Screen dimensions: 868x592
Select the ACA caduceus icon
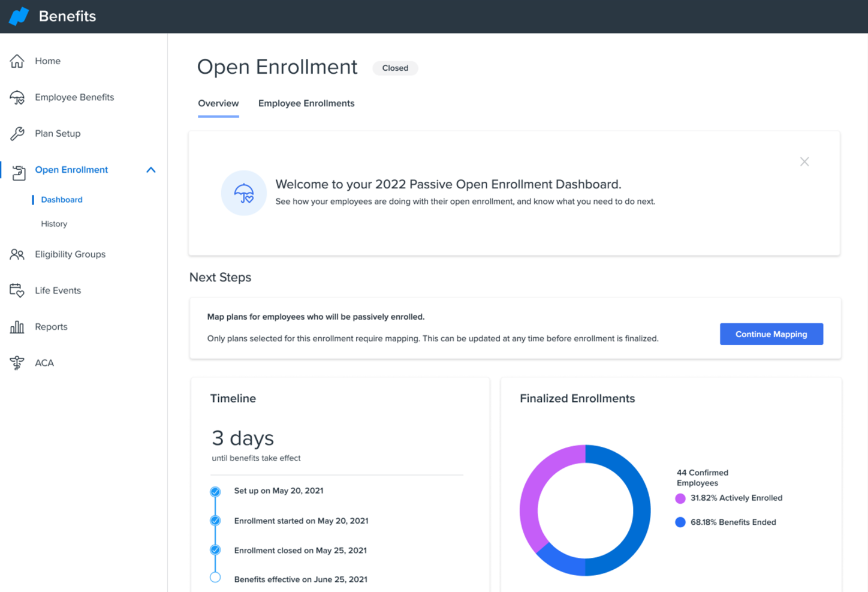tap(17, 362)
